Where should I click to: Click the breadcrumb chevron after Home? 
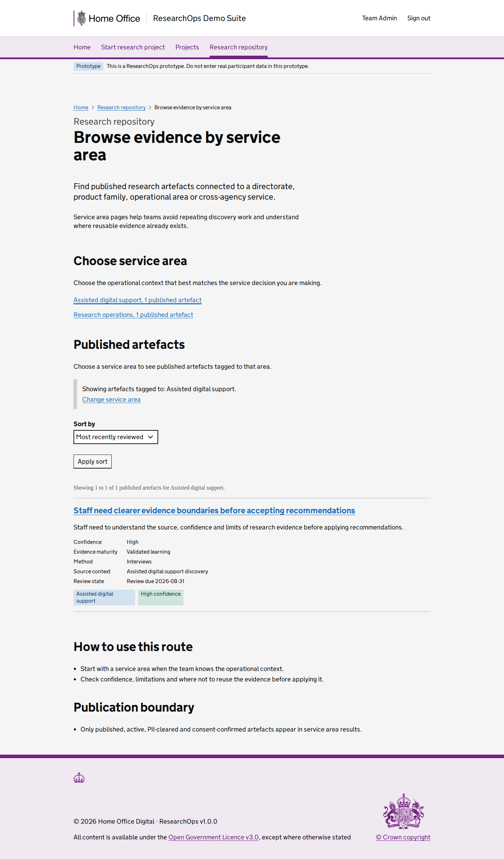[x=93, y=108]
